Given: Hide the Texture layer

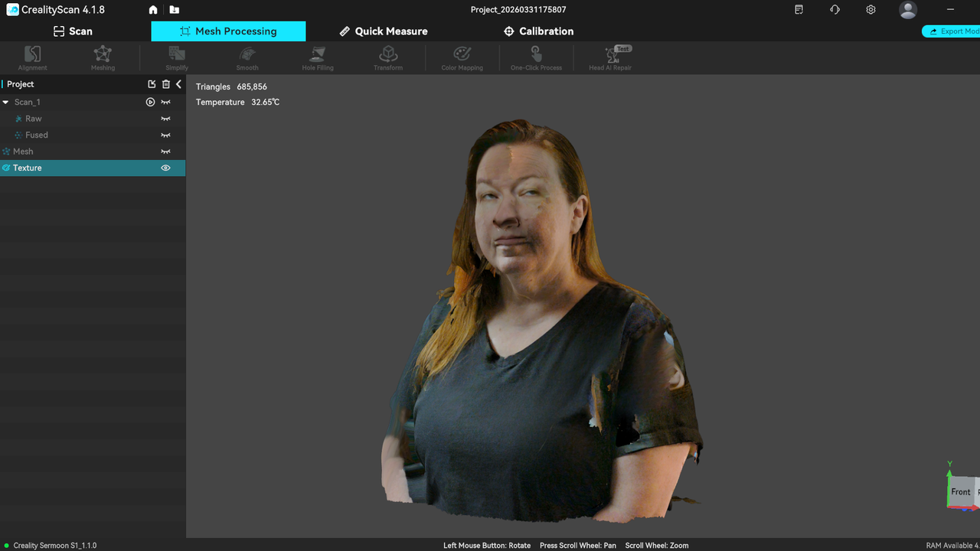Looking at the screenshot, I should 165,168.
